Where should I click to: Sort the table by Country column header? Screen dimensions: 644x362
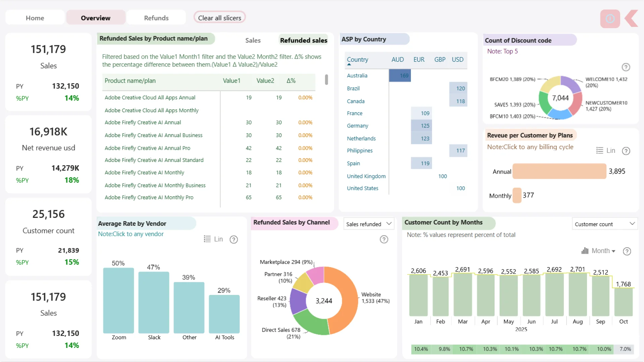point(357,60)
